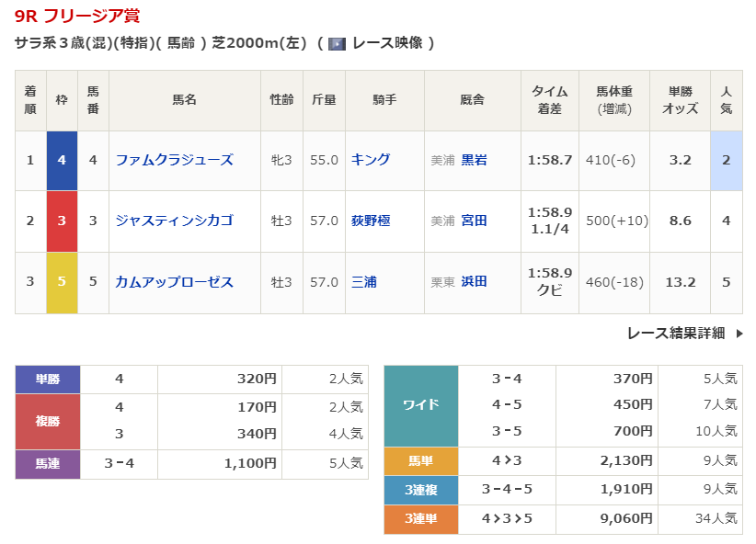Click the highlighted popularity cell showing 2
This screenshot has width=756, height=544.
pyautogui.click(x=726, y=160)
